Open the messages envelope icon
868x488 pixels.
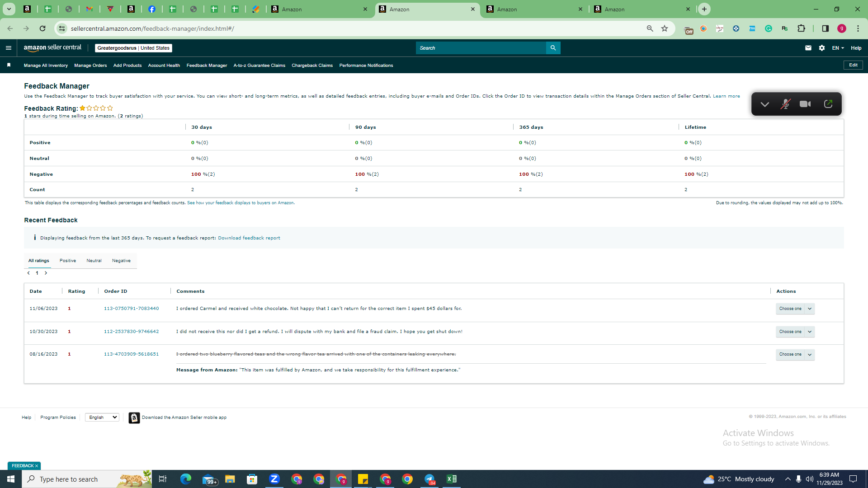pyautogui.click(x=808, y=48)
